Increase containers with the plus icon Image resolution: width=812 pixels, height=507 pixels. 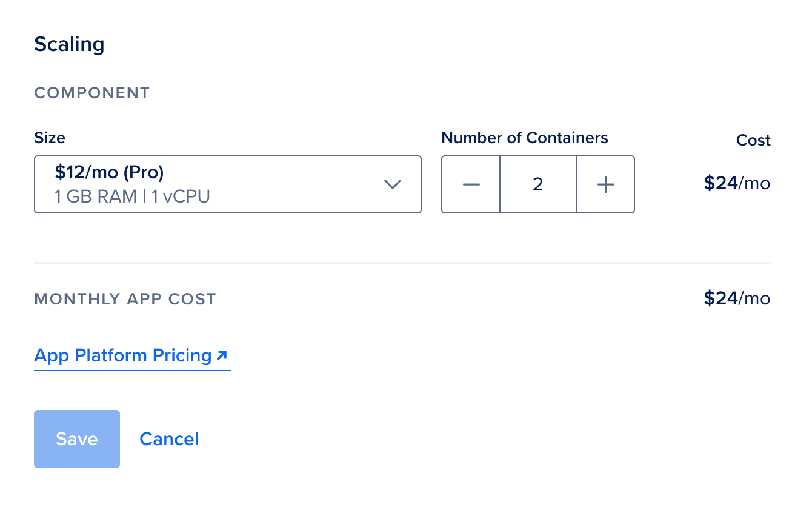point(605,184)
